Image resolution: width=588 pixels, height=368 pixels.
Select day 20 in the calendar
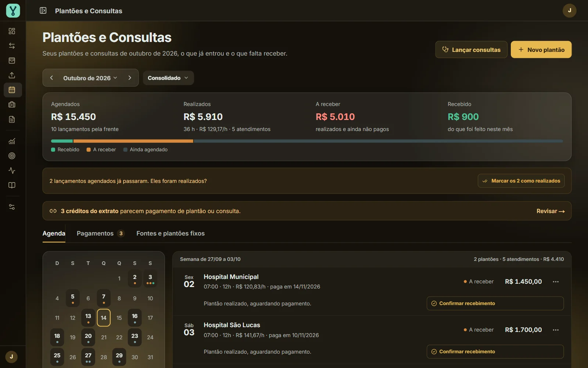click(88, 337)
